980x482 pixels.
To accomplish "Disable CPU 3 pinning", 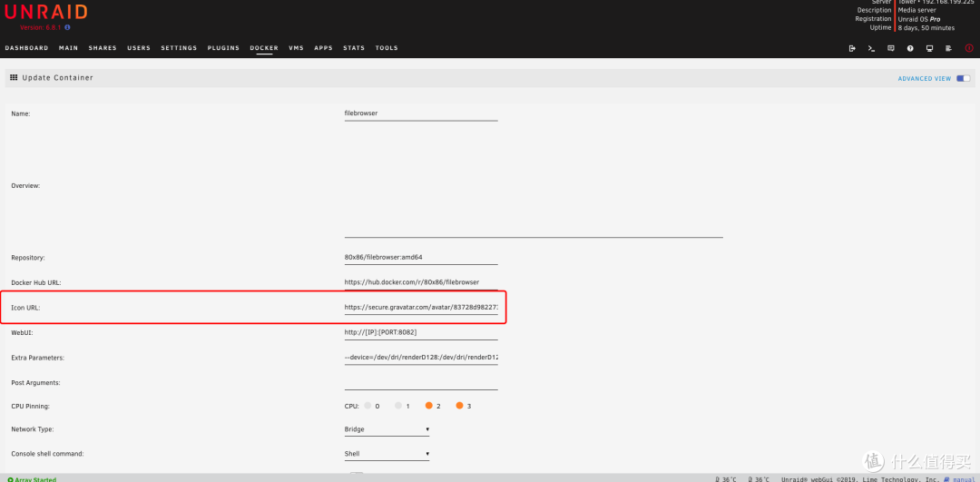I will point(459,406).
